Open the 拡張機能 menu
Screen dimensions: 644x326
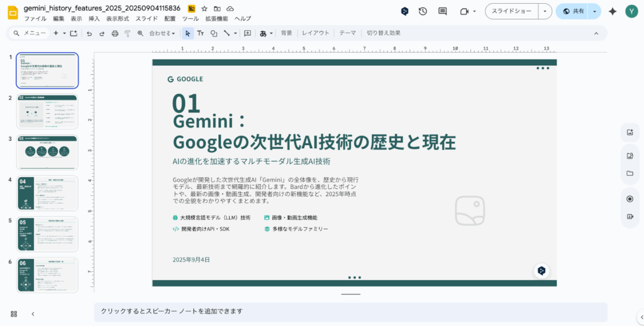pyautogui.click(x=216, y=19)
